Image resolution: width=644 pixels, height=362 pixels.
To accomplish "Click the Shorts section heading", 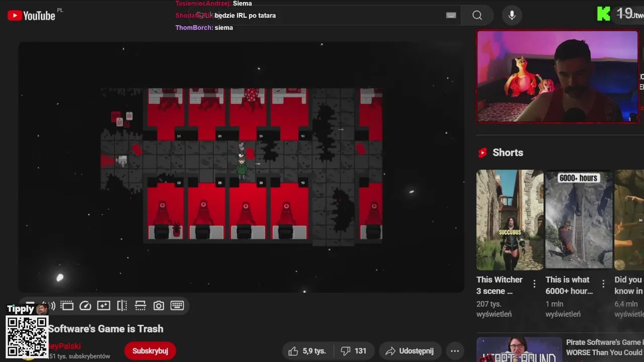I will coord(508,152).
